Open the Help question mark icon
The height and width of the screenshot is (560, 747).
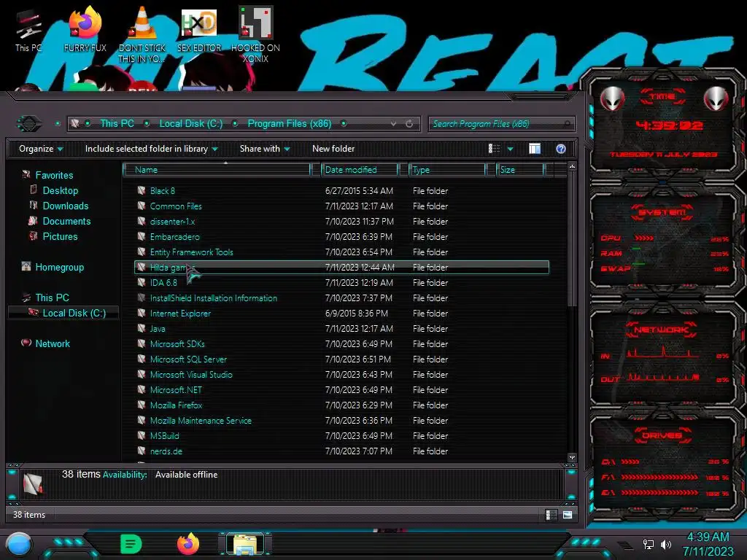561,149
